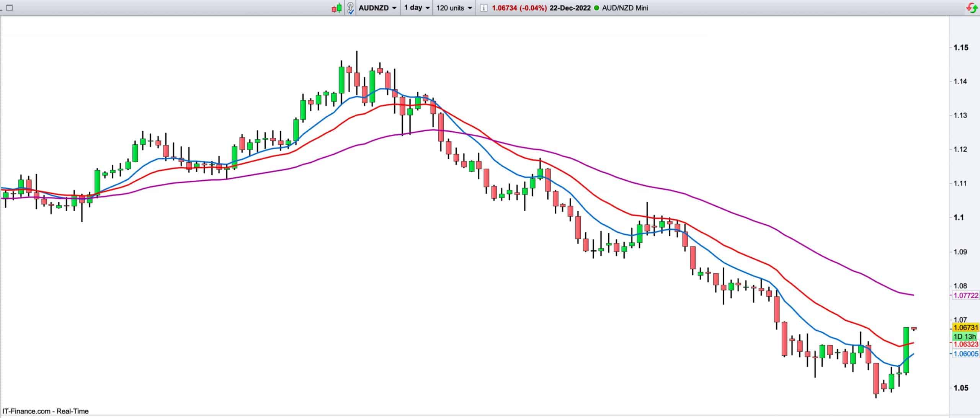
Task: Click the AUD/NZD Mini instrument name
Action: (x=625, y=8)
